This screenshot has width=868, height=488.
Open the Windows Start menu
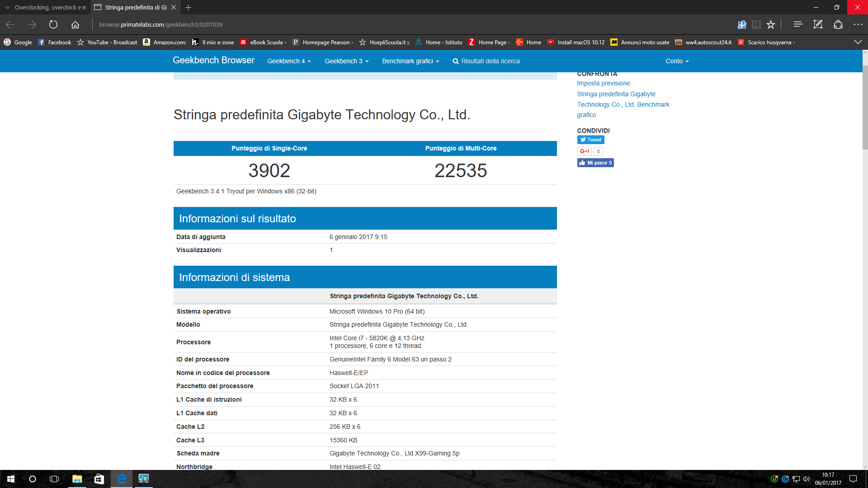[x=11, y=479]
